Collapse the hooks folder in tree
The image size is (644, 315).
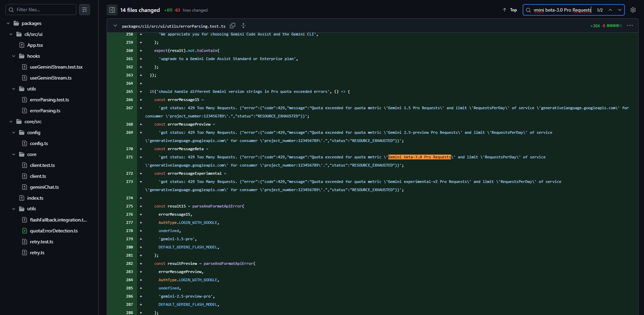[x=14, y=56]
